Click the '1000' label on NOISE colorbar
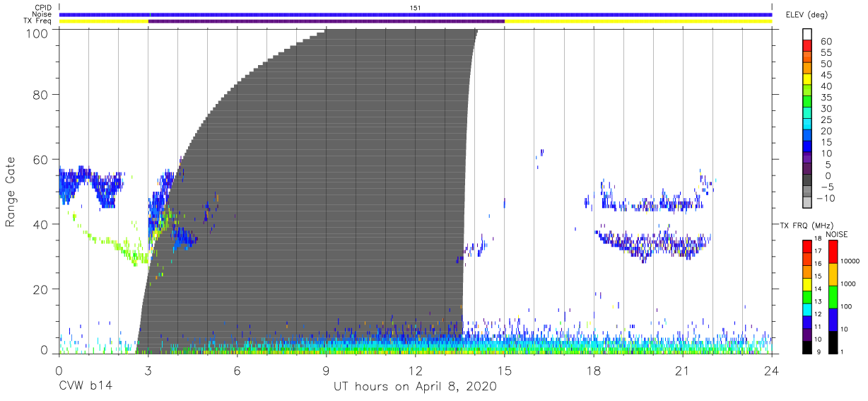 pos(848,284)
